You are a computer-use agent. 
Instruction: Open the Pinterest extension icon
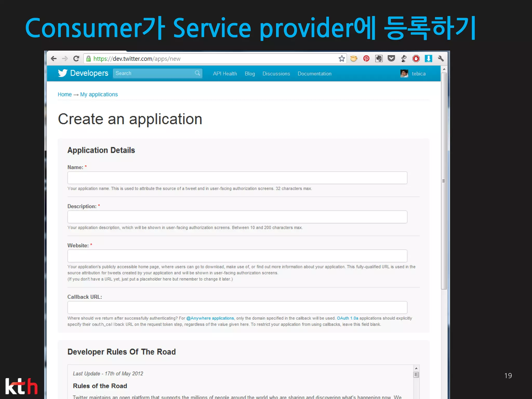click(366, 59)
